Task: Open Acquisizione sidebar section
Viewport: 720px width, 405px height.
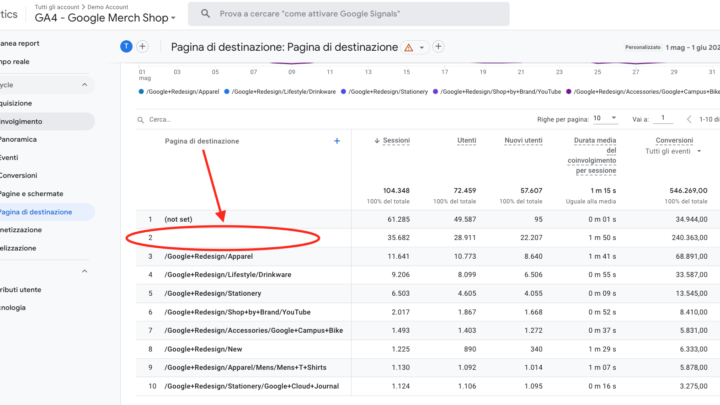Action: 16,103
